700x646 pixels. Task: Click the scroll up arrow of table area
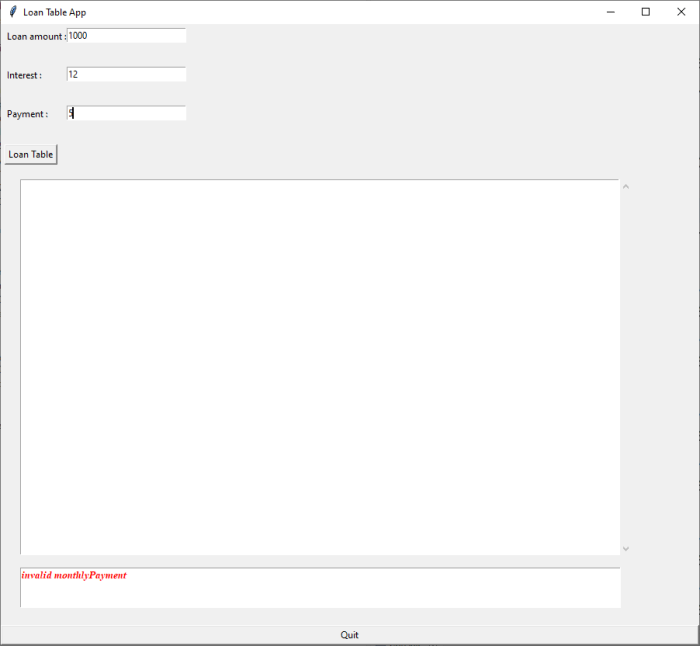tap(626, 186)
